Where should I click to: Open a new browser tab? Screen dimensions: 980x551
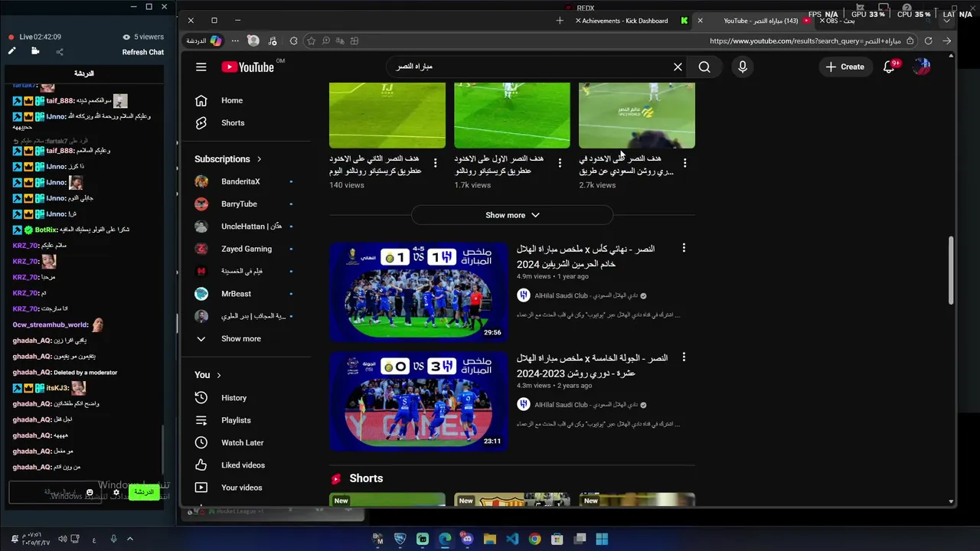point(560,21)
